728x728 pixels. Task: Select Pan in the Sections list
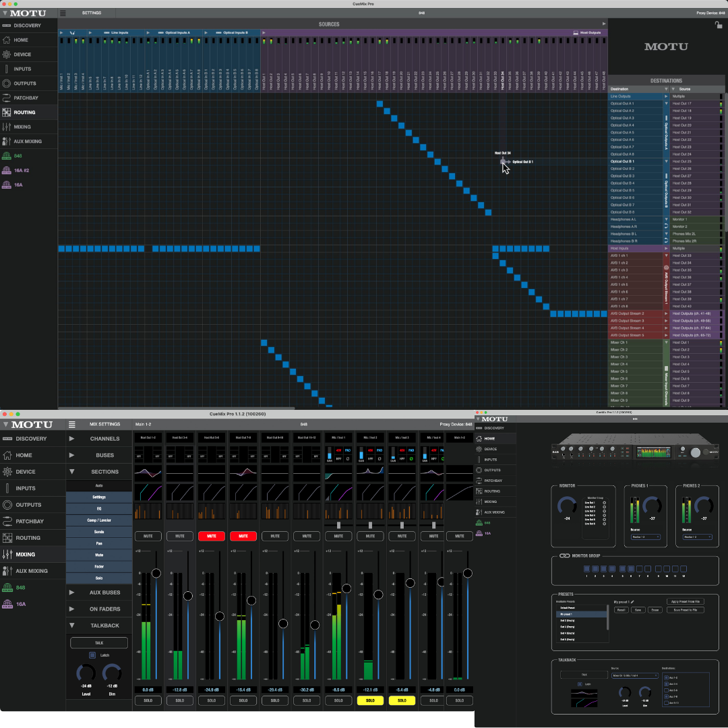pyautogui.click(x=99, y=544)
